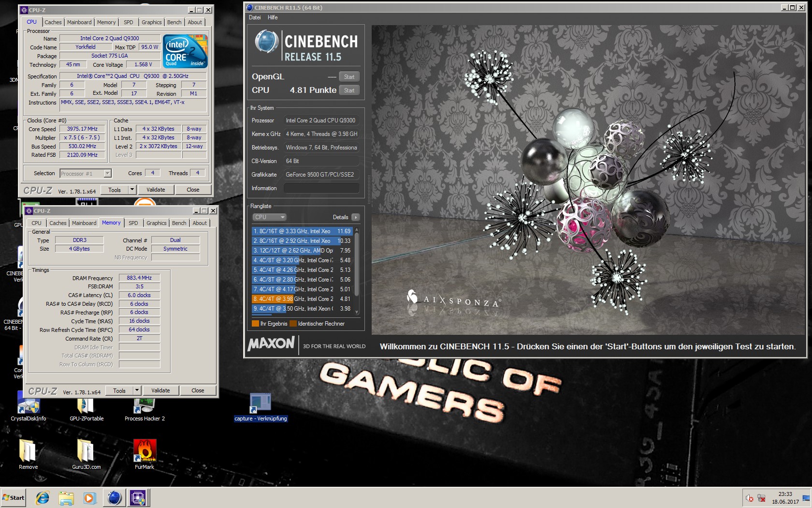
Task: Expand Tools dropdown arrow in top CPU-Z
Action: 132,190
